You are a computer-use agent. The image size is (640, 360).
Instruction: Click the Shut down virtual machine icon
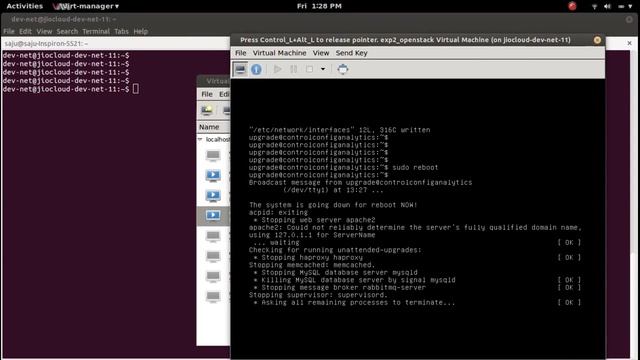(x=309, y=69)
